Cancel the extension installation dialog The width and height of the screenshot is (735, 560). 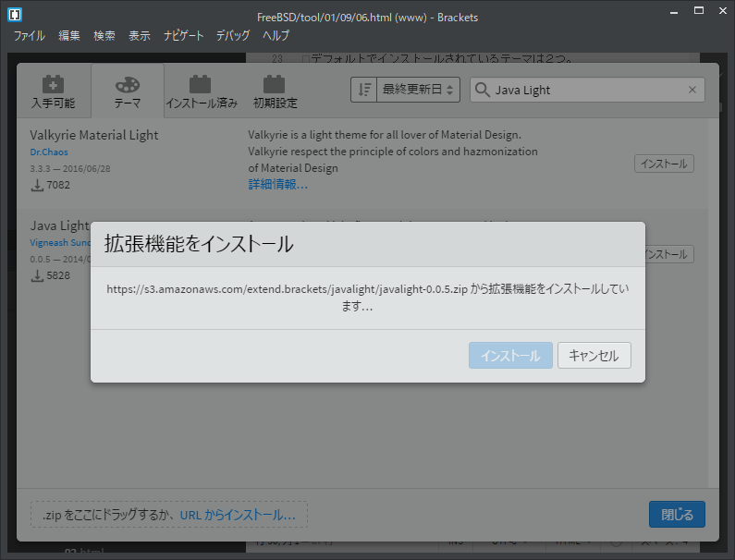(594, 355)
